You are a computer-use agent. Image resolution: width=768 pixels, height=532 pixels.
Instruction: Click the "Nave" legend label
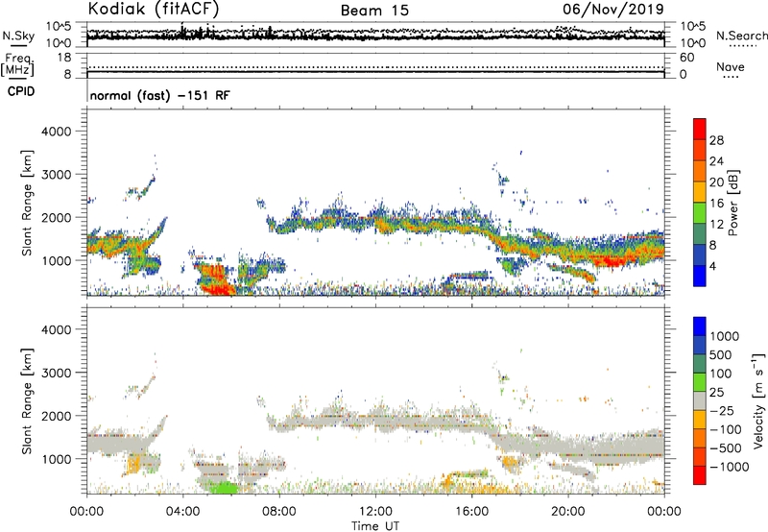731,66
